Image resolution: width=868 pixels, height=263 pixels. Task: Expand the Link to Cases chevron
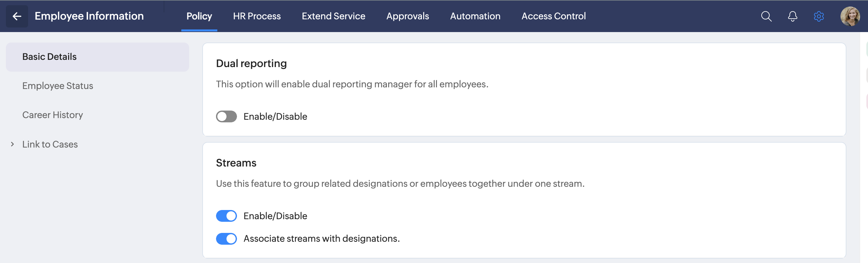click(12, 144)
